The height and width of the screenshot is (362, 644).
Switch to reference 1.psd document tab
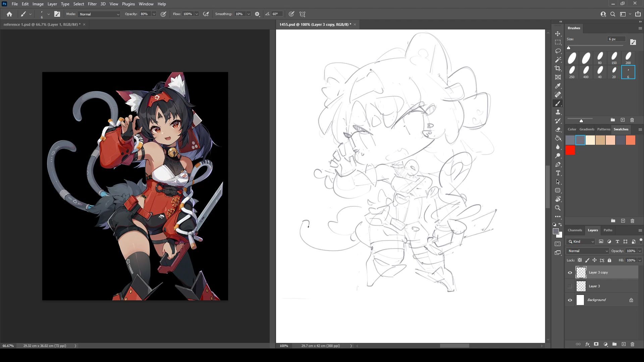(x=42, y=24)
